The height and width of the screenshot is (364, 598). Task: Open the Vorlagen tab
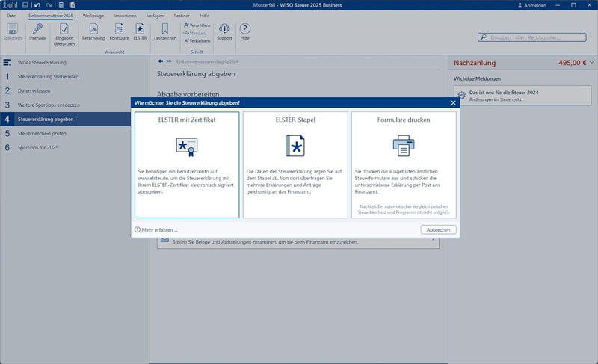point(155,16)
